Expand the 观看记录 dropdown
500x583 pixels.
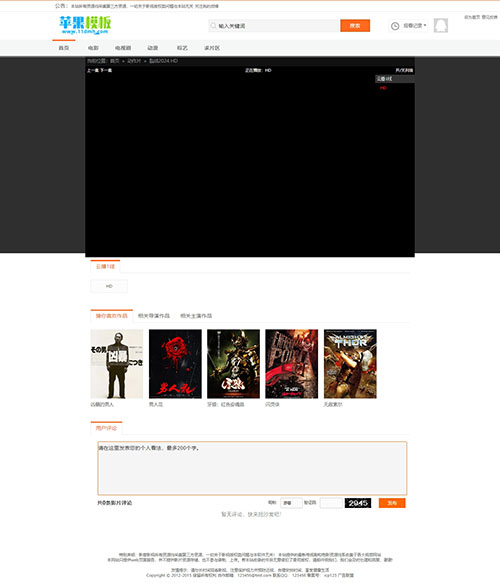pyautogui.click(x=414, y=26)
